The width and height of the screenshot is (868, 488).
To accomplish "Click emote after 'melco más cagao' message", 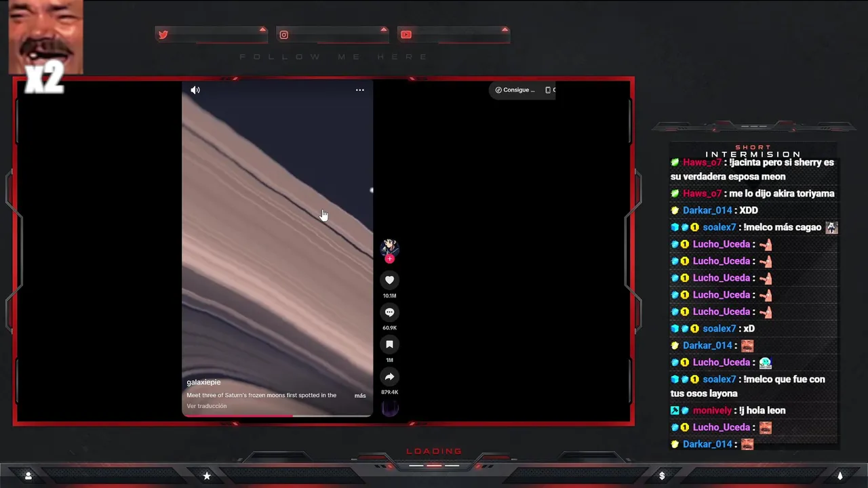I will click(x=831, y=228).
